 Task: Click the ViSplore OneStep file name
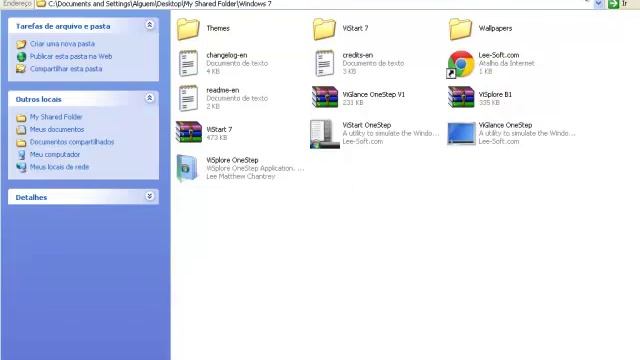coord(232,160)
